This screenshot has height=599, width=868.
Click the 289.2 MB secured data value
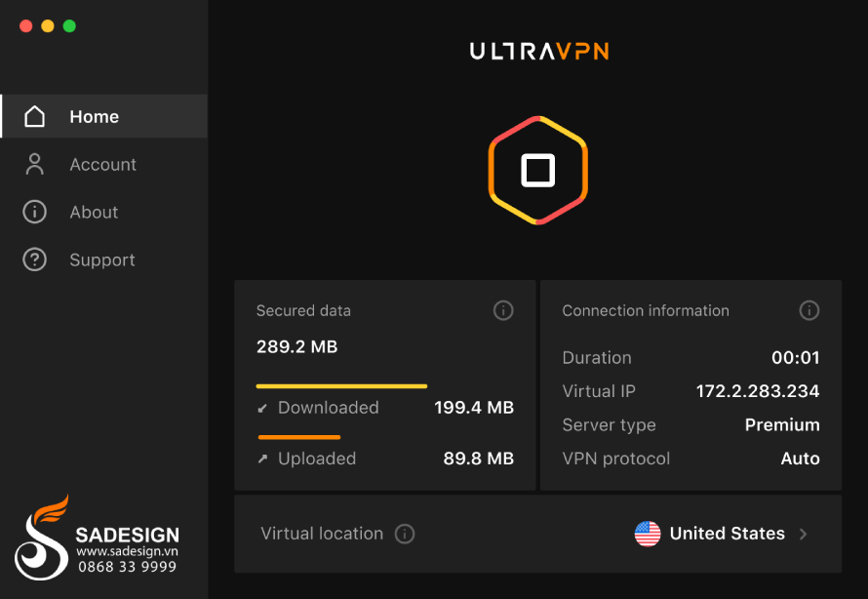pos(296,347)
